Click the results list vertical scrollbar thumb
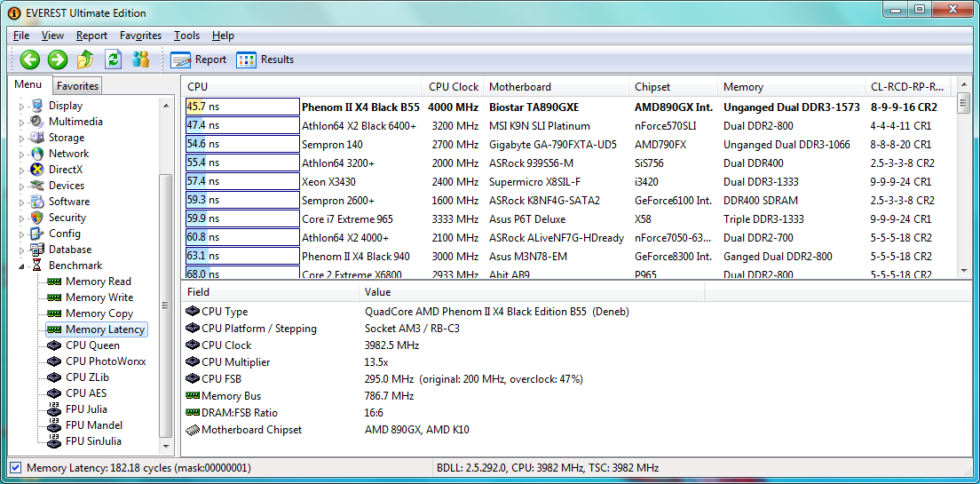This screenshot has height=484, width=980. [963, 104]
